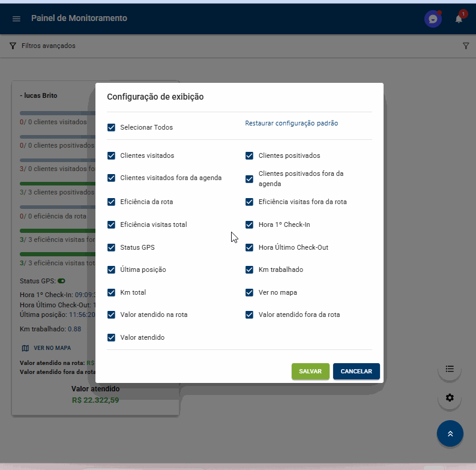Uncheck Eficiência visitas total checkbox
The width and height of the screenshot is (476, 470).
111,224
